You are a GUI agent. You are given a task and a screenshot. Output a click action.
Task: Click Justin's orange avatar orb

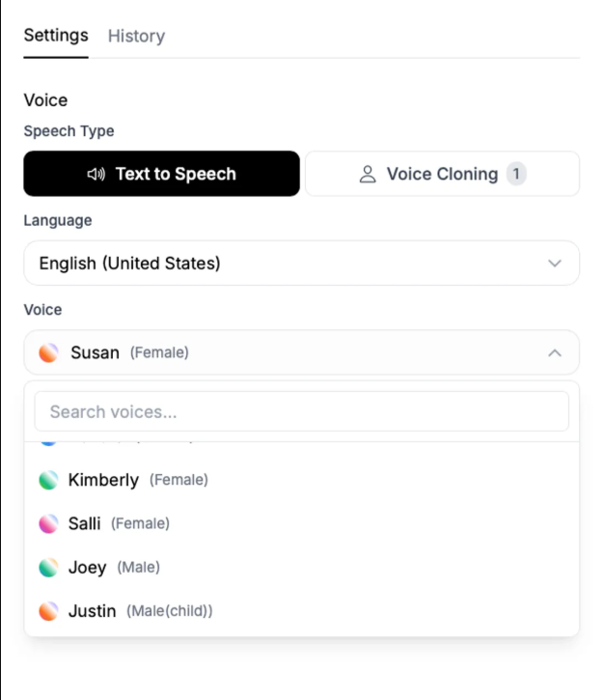pos(48,611)
